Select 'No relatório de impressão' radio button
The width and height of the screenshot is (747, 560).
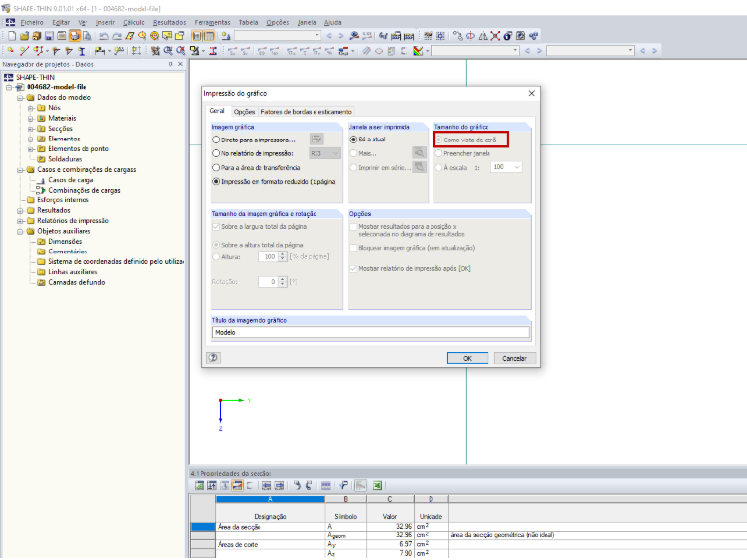tap(216, 153)
